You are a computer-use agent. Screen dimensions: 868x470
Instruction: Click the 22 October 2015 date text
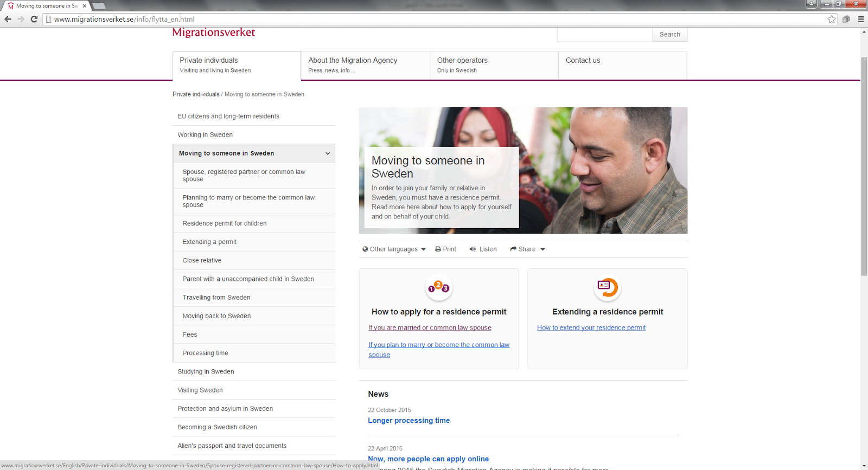(390, 410)
